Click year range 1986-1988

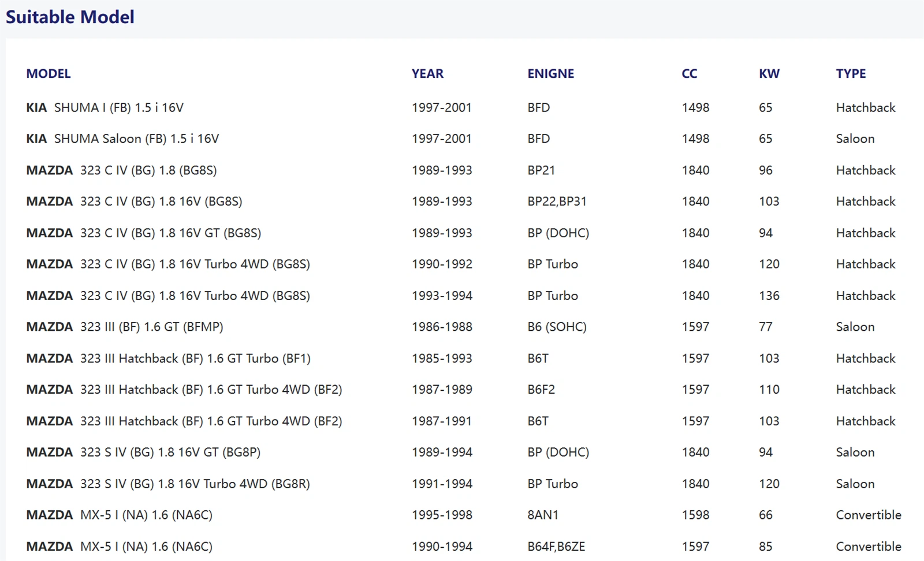442,327
